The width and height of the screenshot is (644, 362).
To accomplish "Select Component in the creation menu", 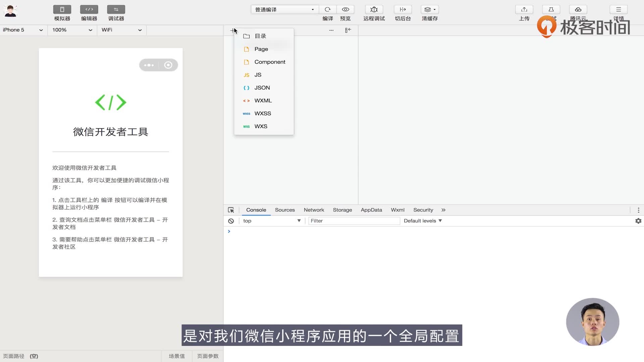I will (270, 62).
